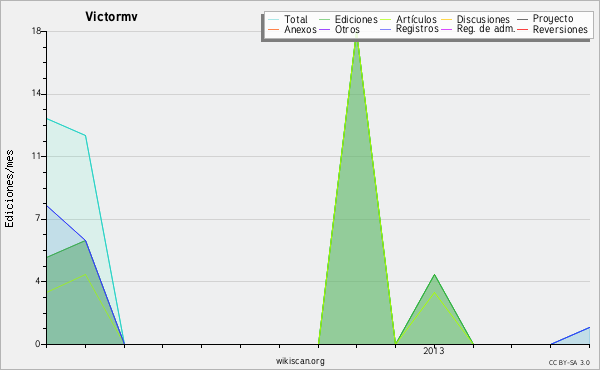Viewport: 600px width, 370px height.
Task: Click the 18 y-axis value
Action: 36,31
